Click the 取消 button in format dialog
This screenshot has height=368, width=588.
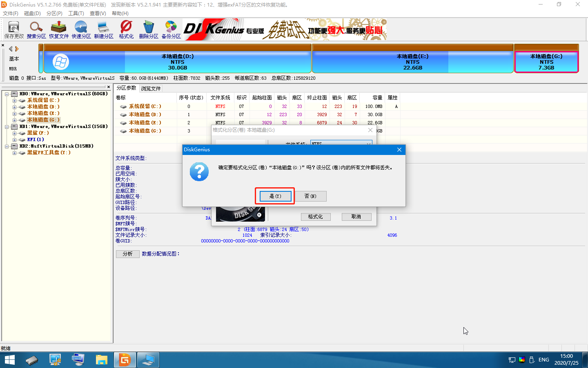coord(356,217)
